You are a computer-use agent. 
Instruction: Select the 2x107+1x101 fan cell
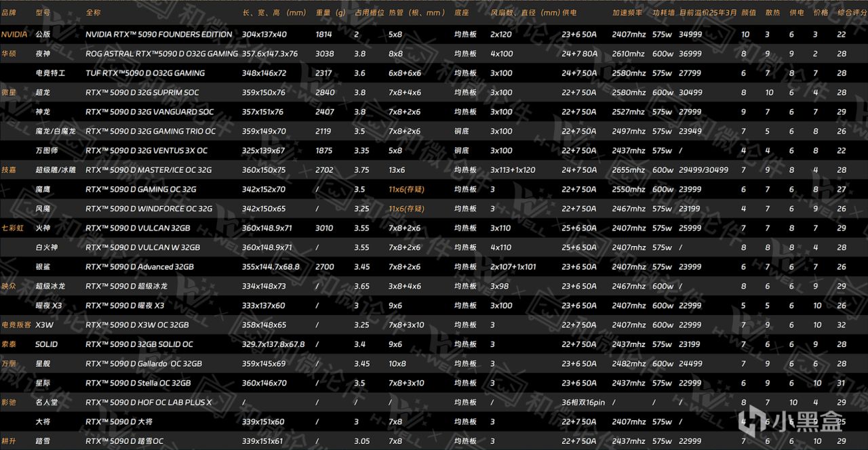[513, 267]
